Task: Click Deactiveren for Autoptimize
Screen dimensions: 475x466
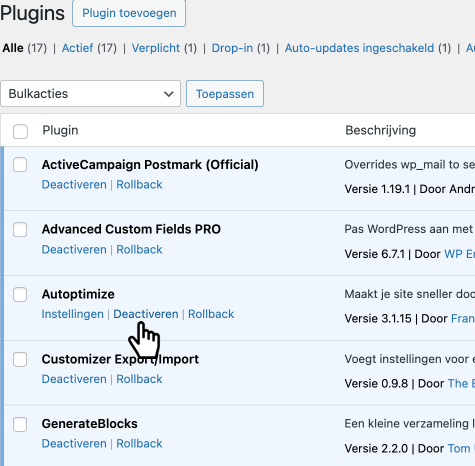Action: point(146,314)
